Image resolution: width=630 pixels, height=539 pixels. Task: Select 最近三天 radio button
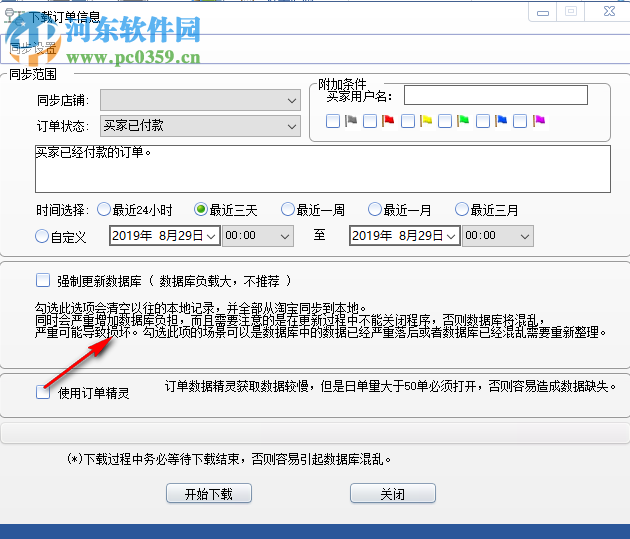point(200,209)
